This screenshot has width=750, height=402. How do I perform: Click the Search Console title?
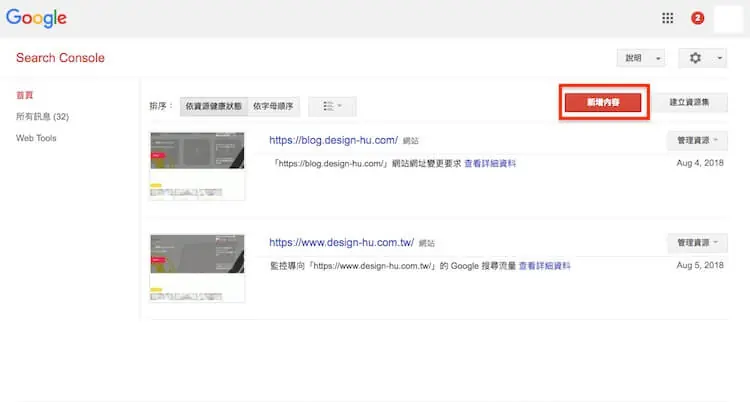(x=60, y=58)
